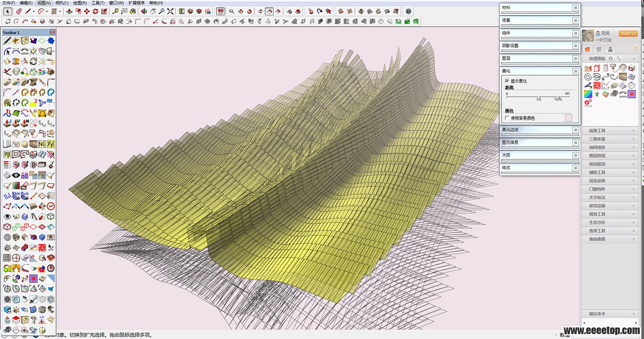Viewport: 644px width, 339px height.
Task: Click the user avatar thumbnail
Action: click(588, 36)
